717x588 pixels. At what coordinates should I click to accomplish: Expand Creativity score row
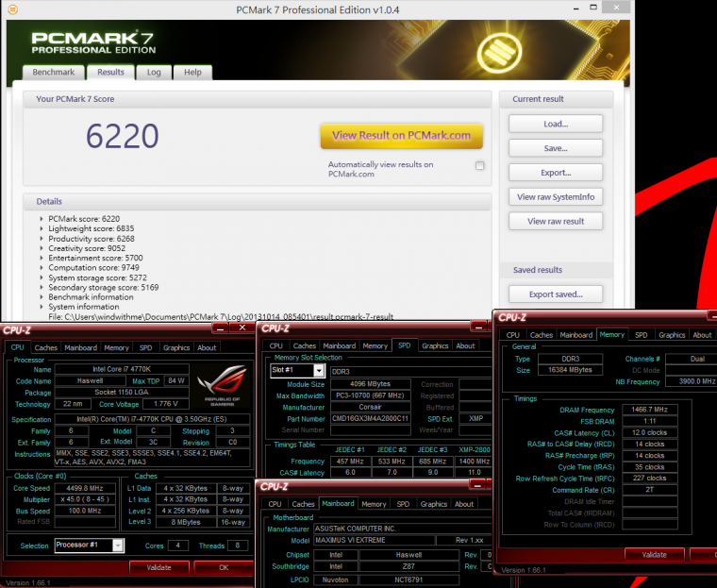coord(42,248)
